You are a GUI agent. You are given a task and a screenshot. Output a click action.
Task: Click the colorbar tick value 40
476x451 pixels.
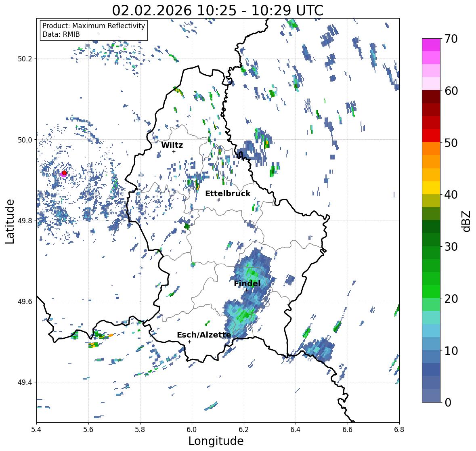coord(451,195)
